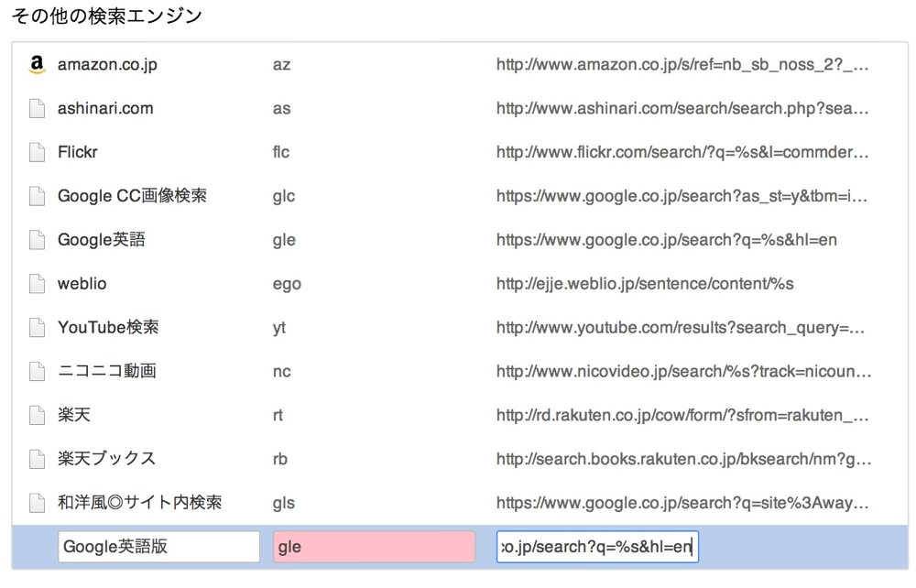Click the keyword rb

click(x=279, y=459)
